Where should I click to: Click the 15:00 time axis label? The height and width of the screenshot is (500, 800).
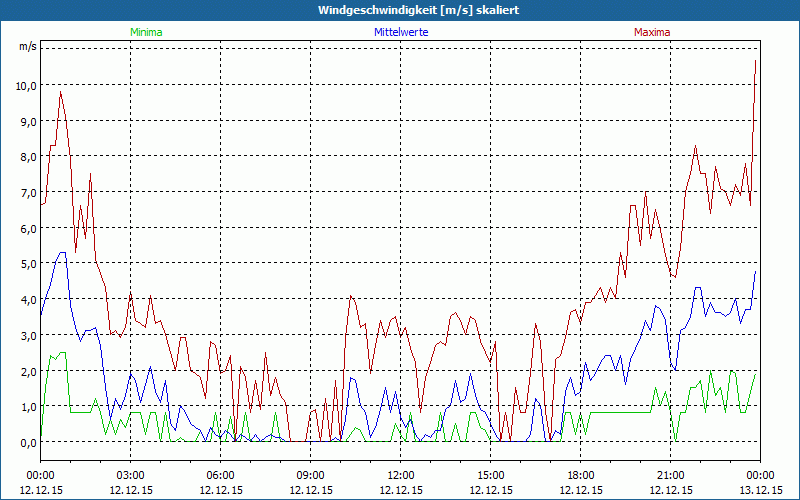[x=491, y=476]
